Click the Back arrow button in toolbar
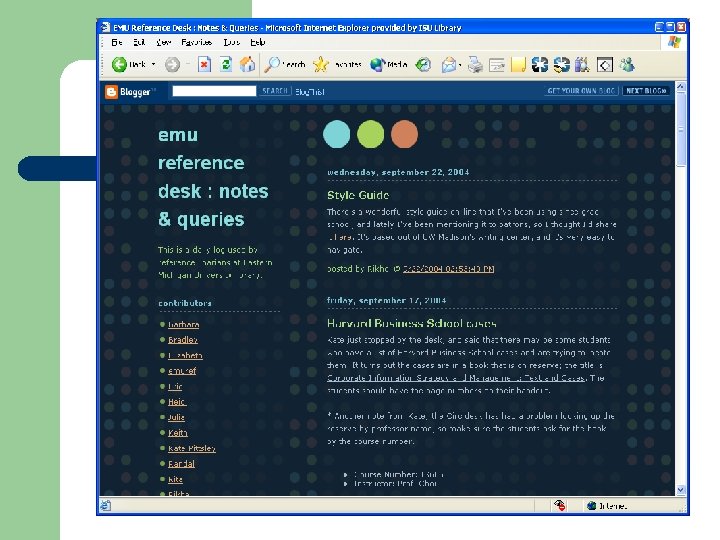720x540 pixels. point(119,64)
